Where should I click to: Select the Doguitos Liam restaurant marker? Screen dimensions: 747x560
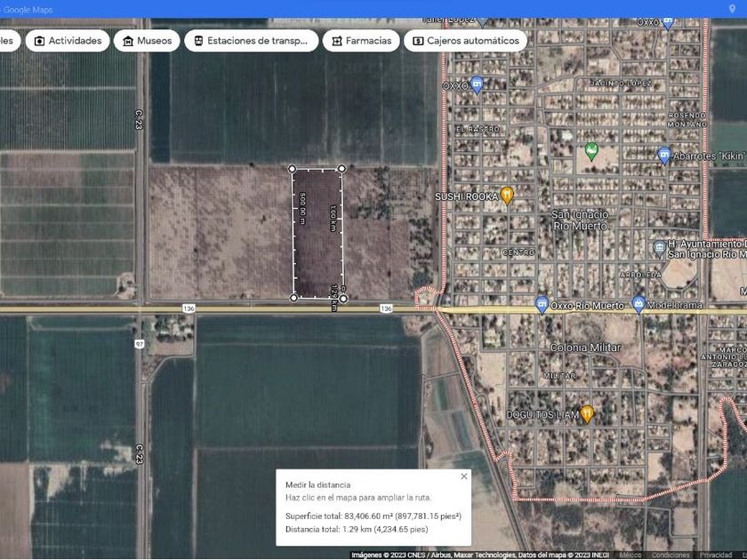[587, 414]
